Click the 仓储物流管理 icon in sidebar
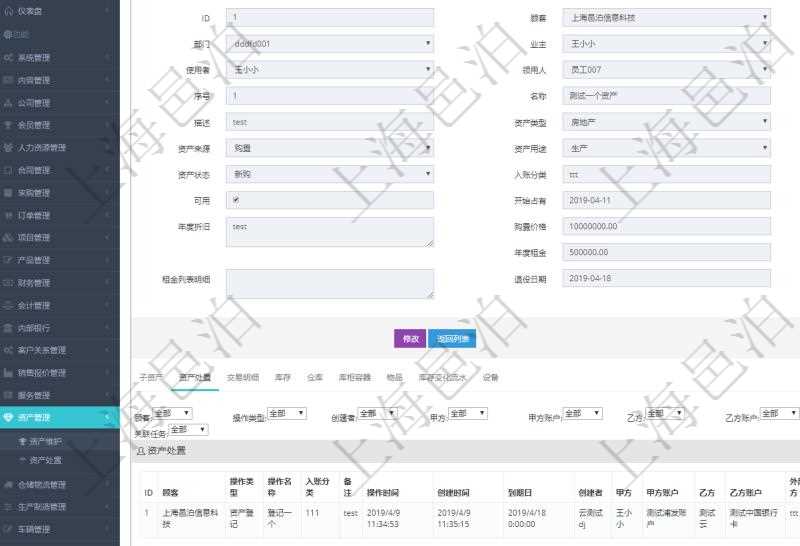Image resolution: width=800 pixels, height=546 pixels. 8,484
